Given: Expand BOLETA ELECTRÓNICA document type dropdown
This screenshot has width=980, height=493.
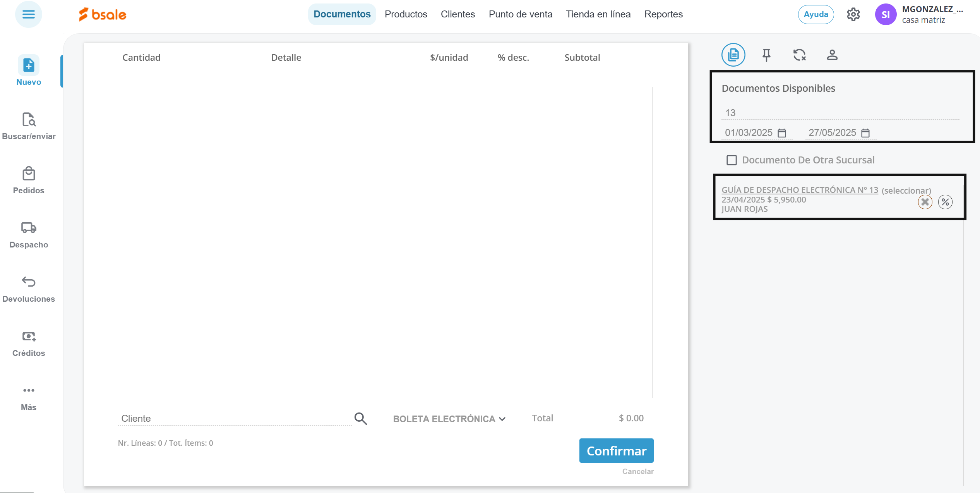Looking at the screenshot, I should coord(449,419).
